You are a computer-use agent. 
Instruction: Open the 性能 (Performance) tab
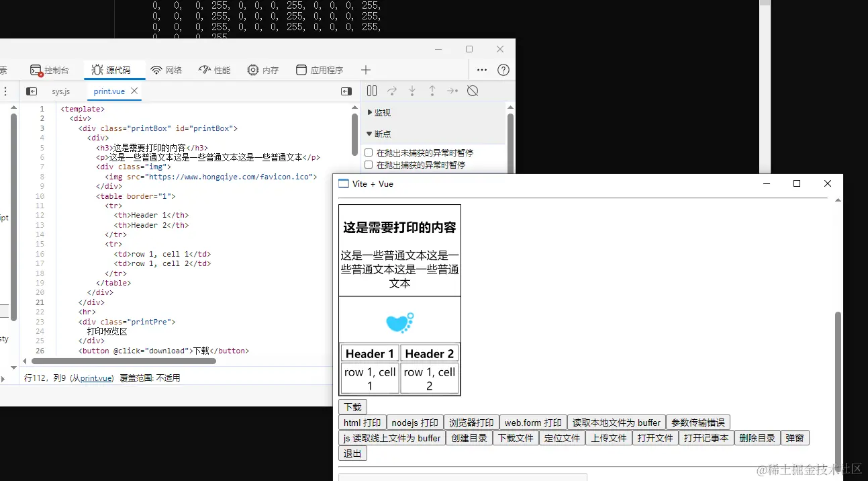click(x=215, y=70)
